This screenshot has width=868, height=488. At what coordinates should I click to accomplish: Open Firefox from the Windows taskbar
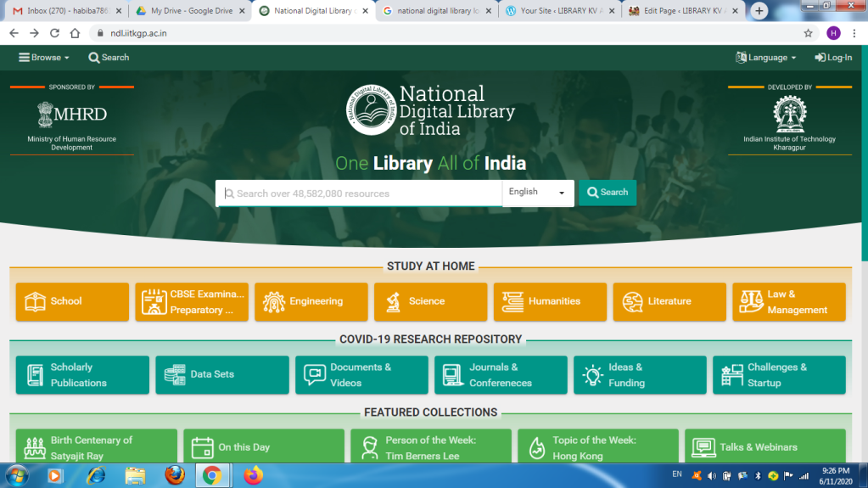tap(175, 475)
